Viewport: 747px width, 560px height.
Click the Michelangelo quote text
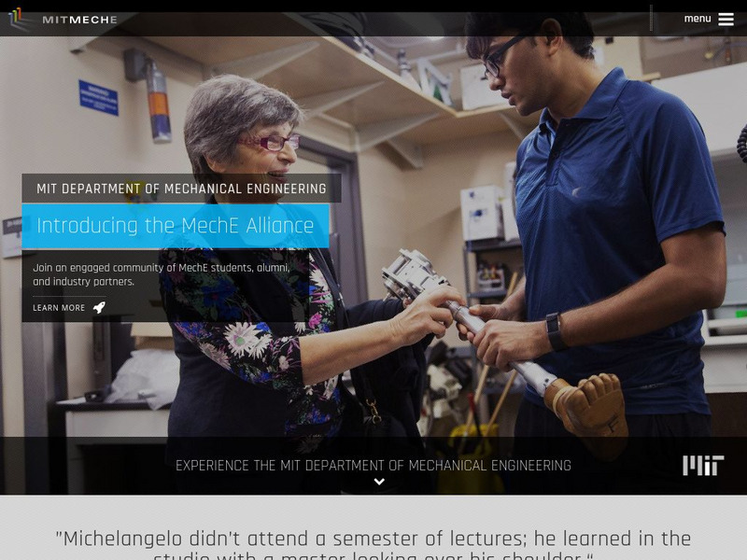[x=373, y=544]
